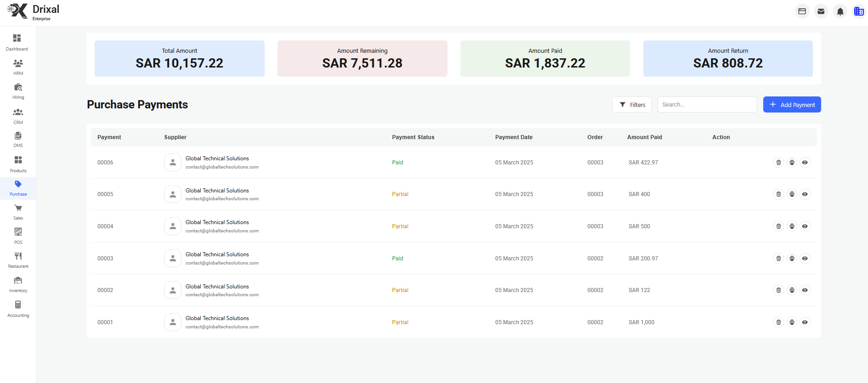Sort by Amount Paid column header
The height and width of the screenshot is (383, 868).
coord(644,137)
